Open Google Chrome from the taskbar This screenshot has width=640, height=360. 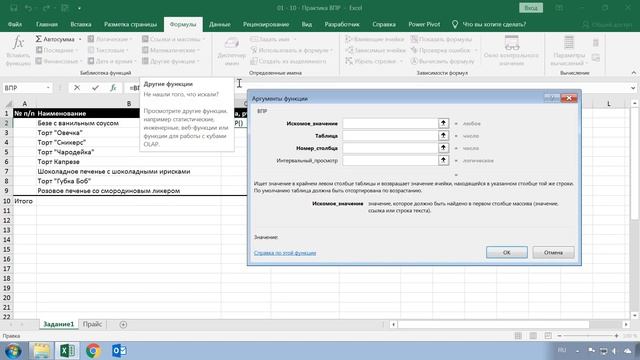tap(93, 351)
